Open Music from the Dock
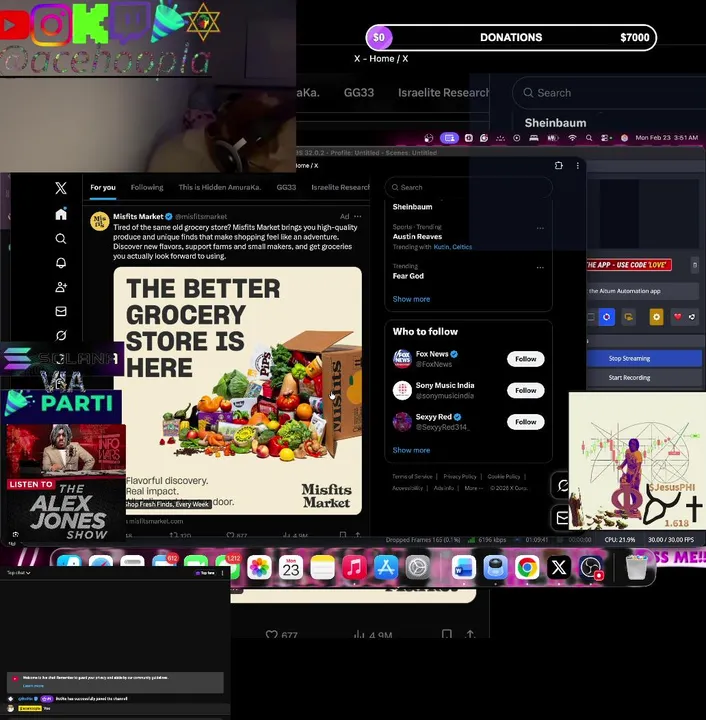The height and width of the screenshot is (720, 706). [354, 568]
